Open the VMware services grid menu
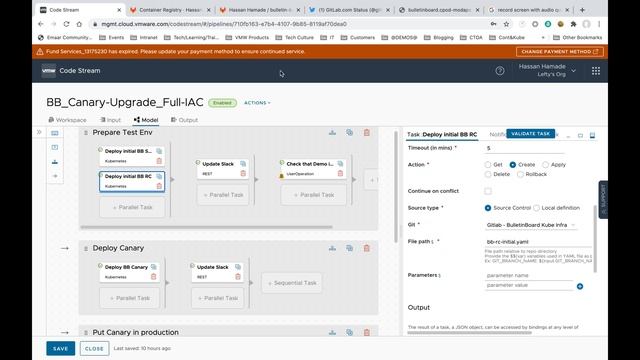The width and height of the screenshot is (640, 360). tap(596, 71)
